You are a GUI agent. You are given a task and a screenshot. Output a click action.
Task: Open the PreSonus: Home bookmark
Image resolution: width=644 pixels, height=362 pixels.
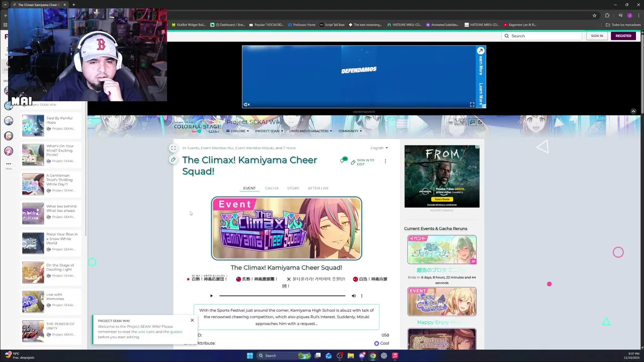coord(302,25)
